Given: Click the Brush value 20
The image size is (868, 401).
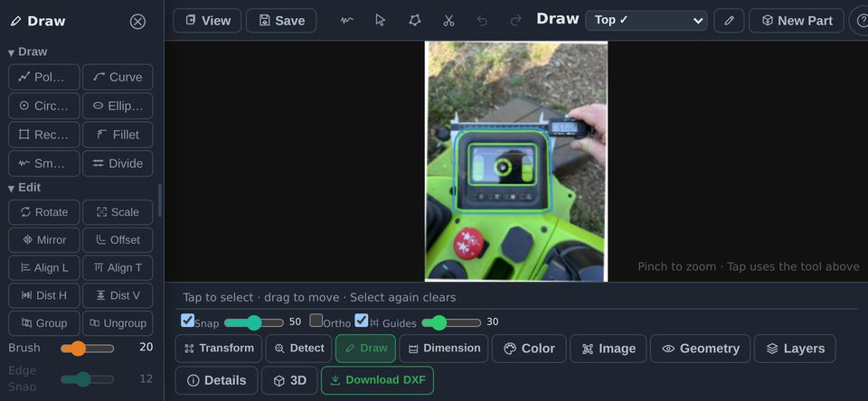Looking at the screenshot, I should point(146,348).
